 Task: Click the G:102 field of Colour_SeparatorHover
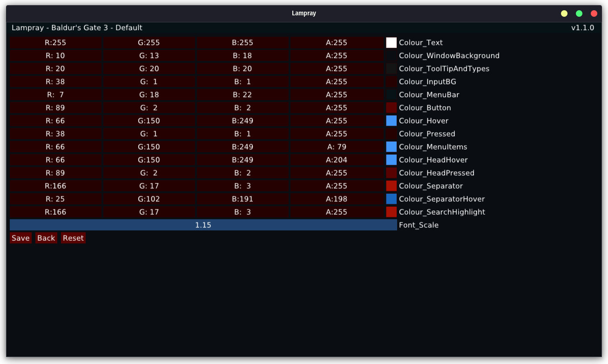tap(149, 199)
